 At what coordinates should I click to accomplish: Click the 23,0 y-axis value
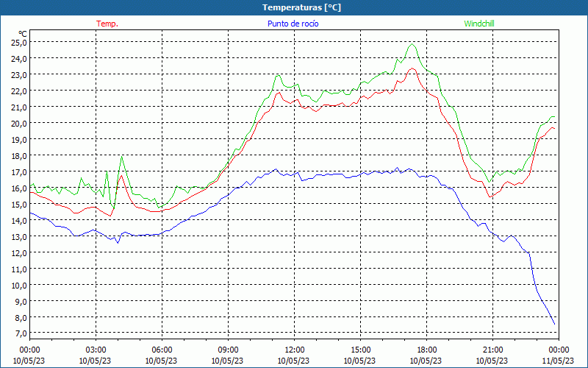point(19,75)
